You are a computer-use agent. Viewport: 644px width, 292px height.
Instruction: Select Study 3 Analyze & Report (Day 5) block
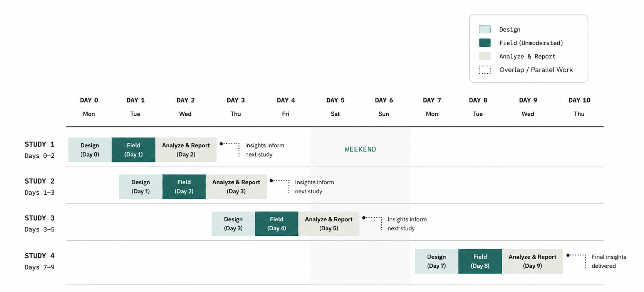pos(329,224)
